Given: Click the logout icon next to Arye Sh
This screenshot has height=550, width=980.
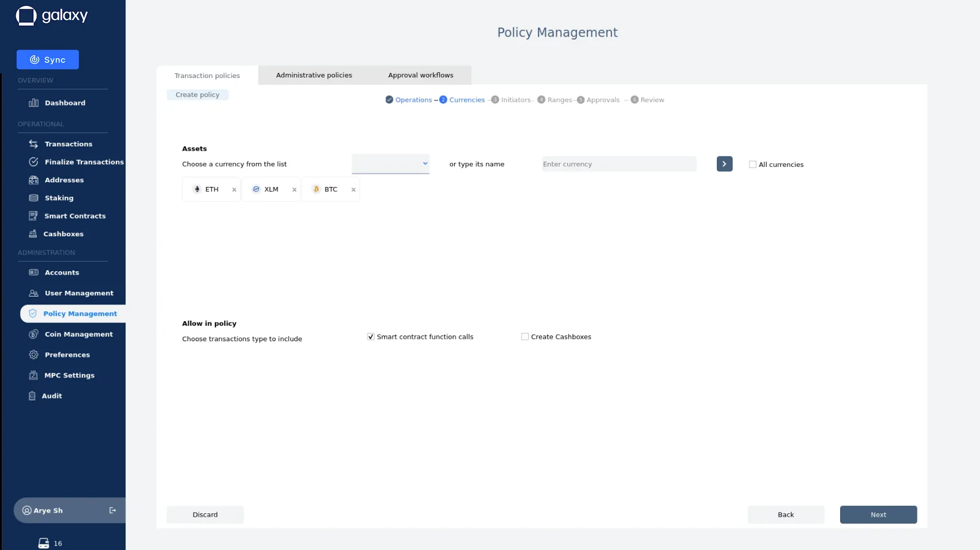Looking at the screenshot, I should coord(112,510).
